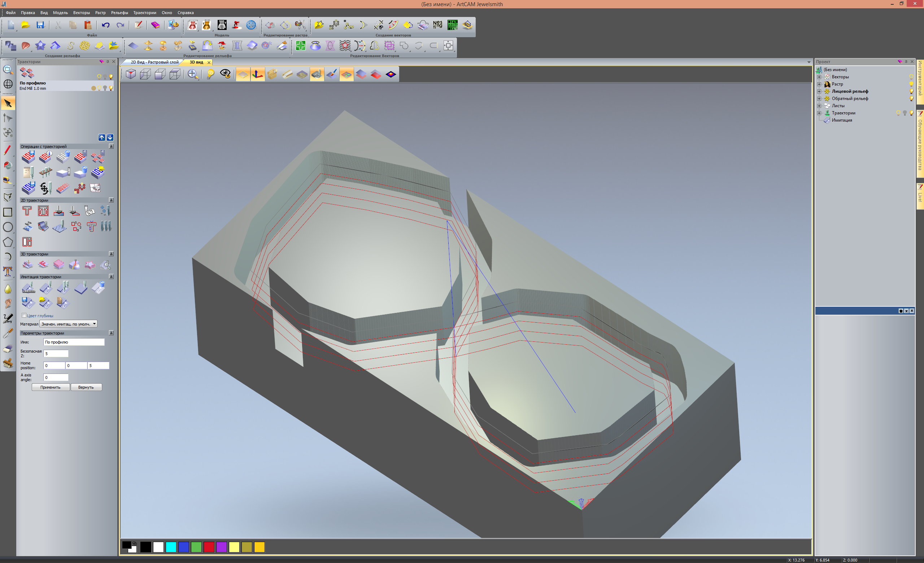Click the Undo arrow icon

[x=106, y=25]
